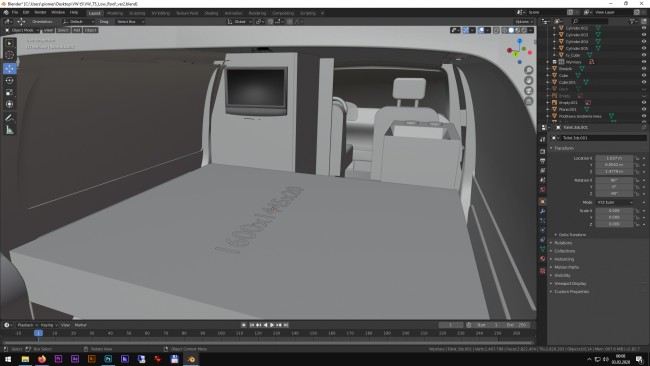Expand Delta Transform panel
Viewport: 650px width, 366px height.
[572, 235]
